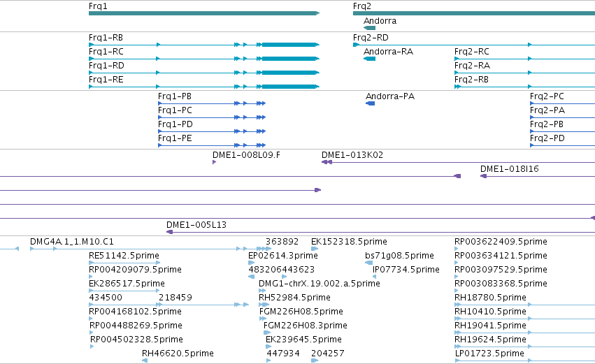Click the Frq2-PD protein label
Screen dimensions: 595x364
tap(547, 138)
